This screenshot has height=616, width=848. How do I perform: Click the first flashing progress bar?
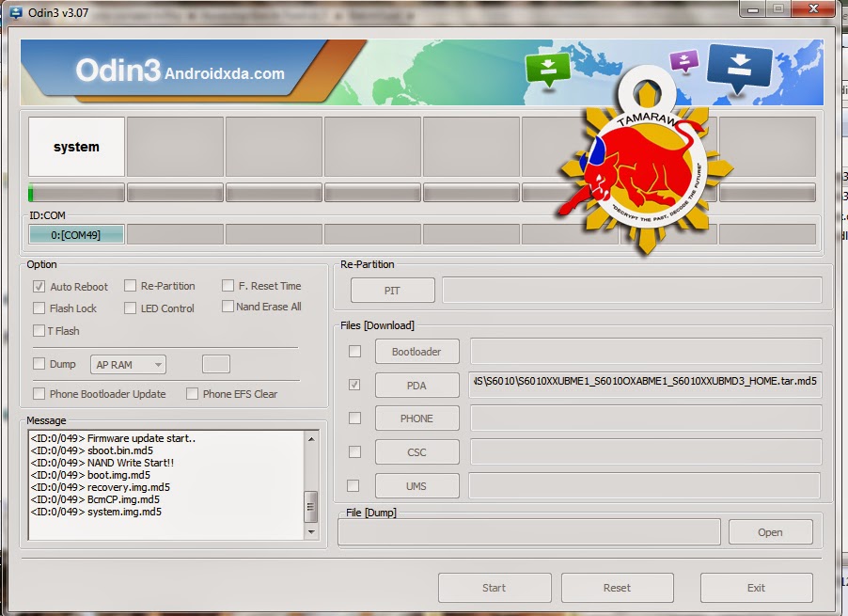(x=77, y=193)
